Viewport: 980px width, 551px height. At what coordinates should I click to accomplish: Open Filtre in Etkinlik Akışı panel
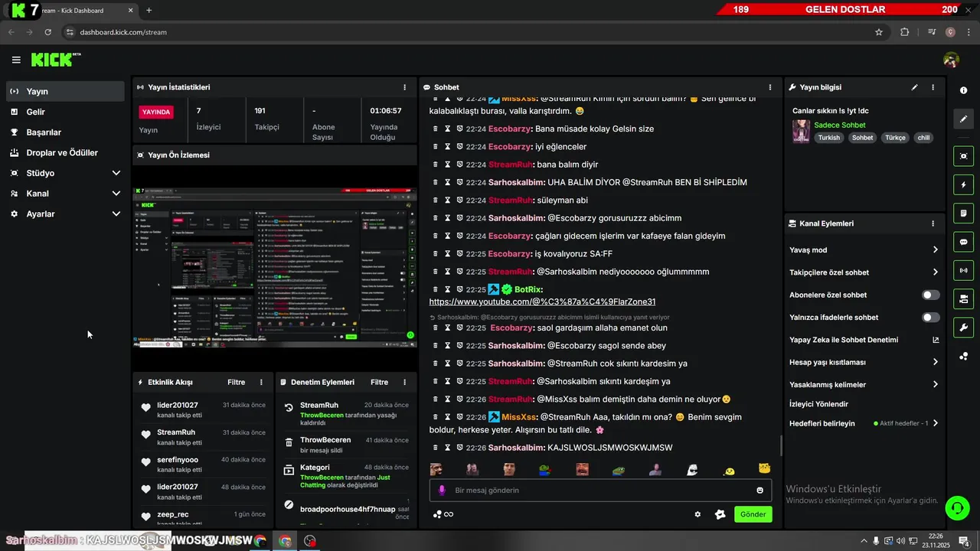236,382
